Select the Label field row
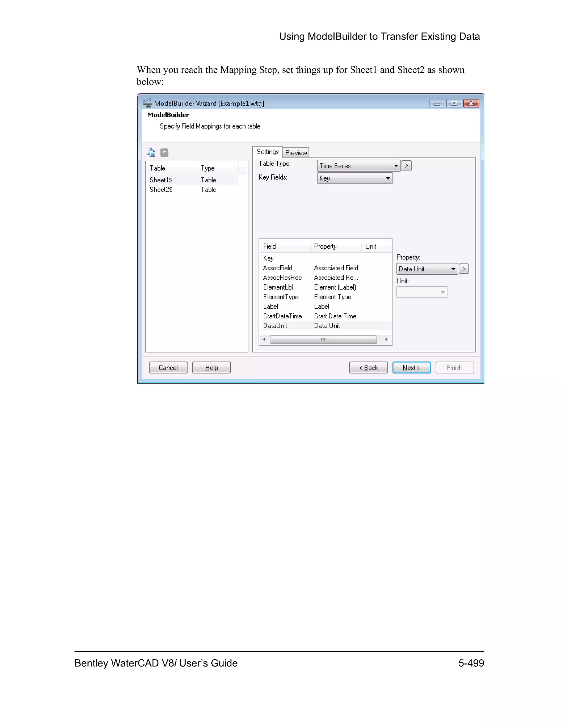The image size is (563, 728). 325,307
